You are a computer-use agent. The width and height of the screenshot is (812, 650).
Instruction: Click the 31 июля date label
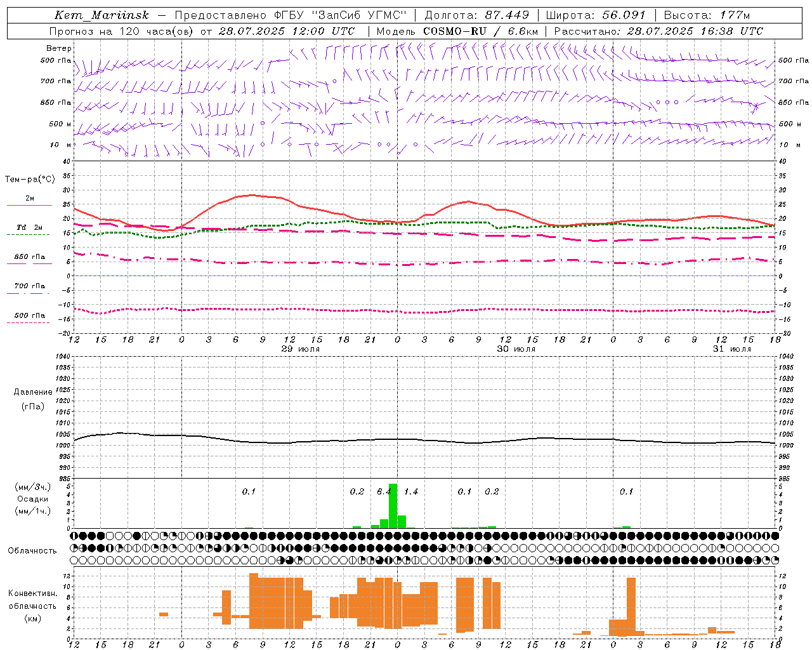(x=732, y=349)
